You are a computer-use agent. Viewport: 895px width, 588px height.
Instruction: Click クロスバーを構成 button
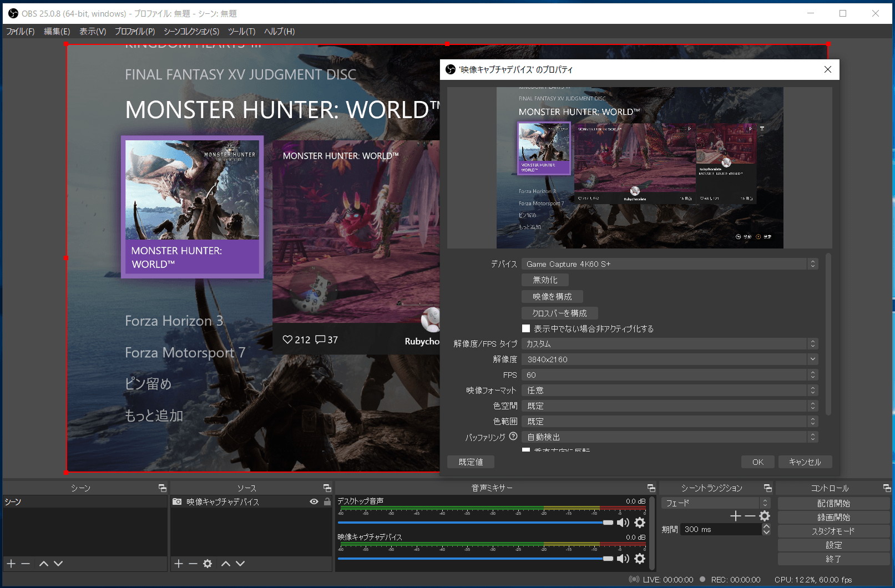(x=560, y=313)
